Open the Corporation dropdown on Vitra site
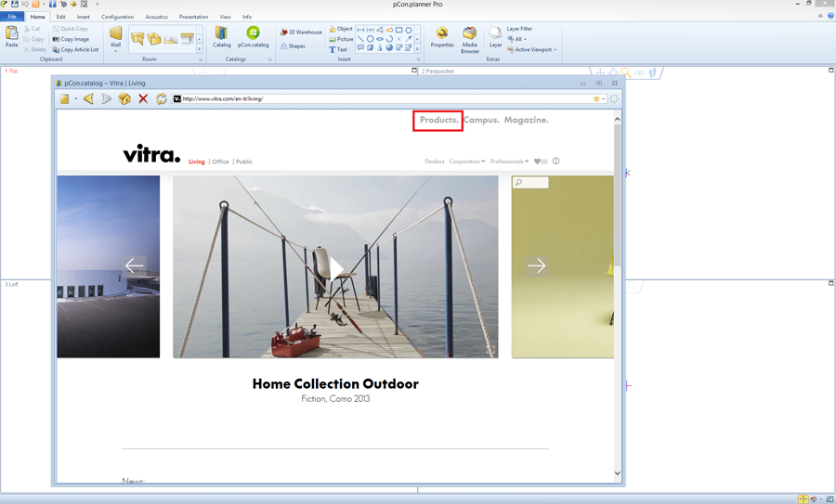The width and height of the screenshot is (836, 504). tap(467, 162)
